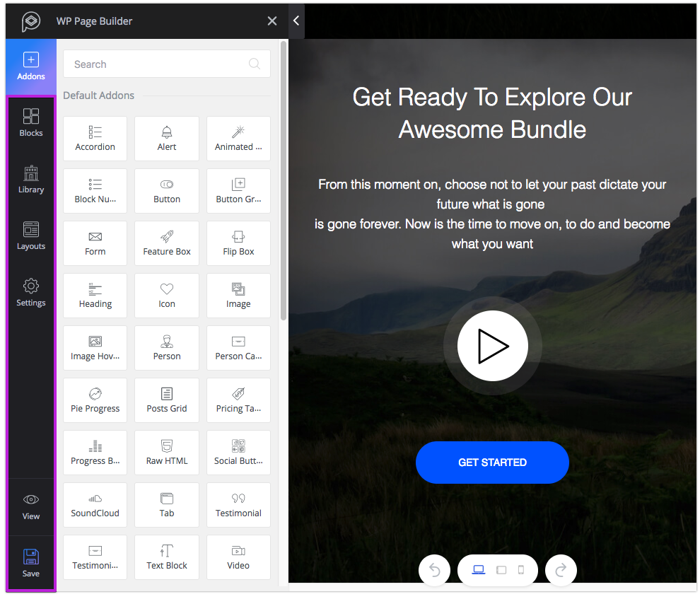Open the Library panel
Screen dimensions: 700x599
click(x=31, y=180)
